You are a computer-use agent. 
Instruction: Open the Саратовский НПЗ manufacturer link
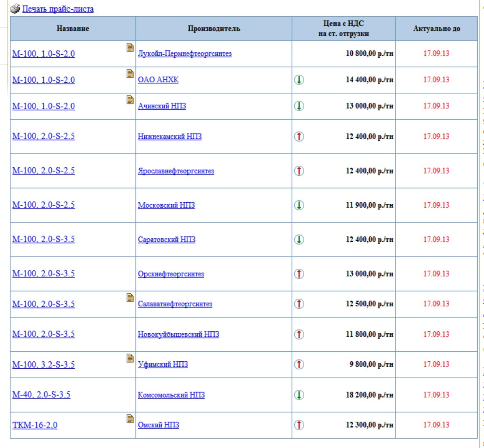tap(167, 240)
